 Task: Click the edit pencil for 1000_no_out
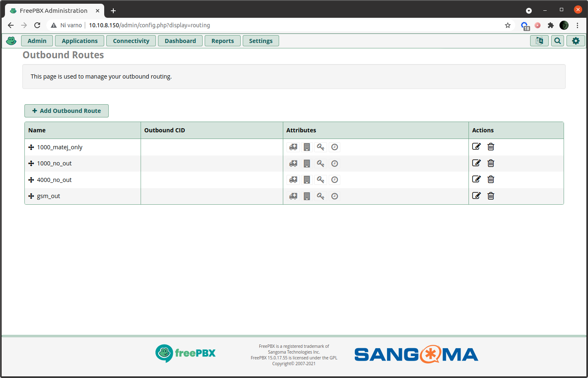(476, 163)
